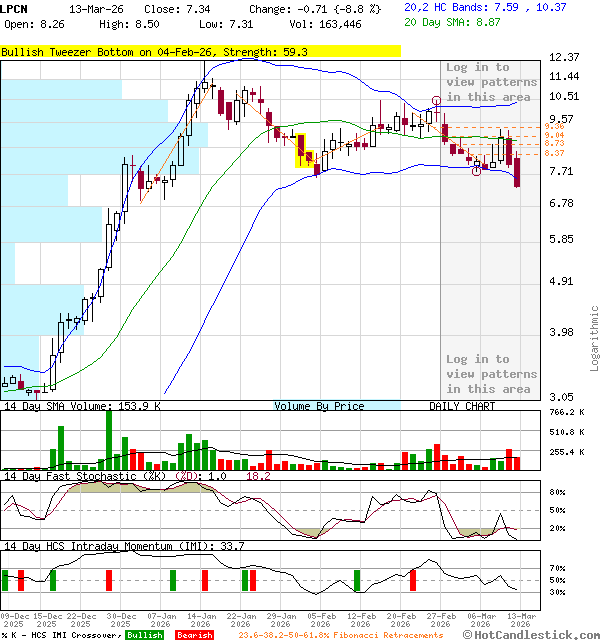600x640 pixels.
Task: Click the green Bullish legend badge
Action: (144, 634)
